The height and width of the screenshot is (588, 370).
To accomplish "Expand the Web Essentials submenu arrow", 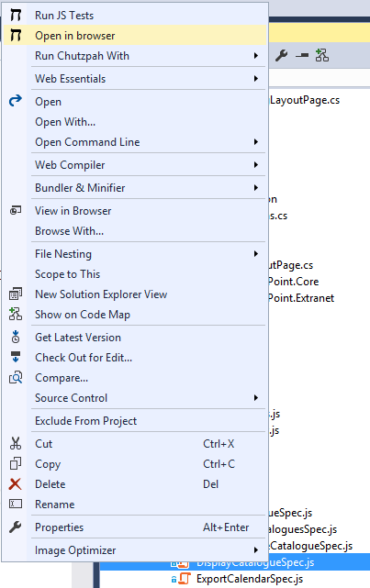I will point(256,79).
